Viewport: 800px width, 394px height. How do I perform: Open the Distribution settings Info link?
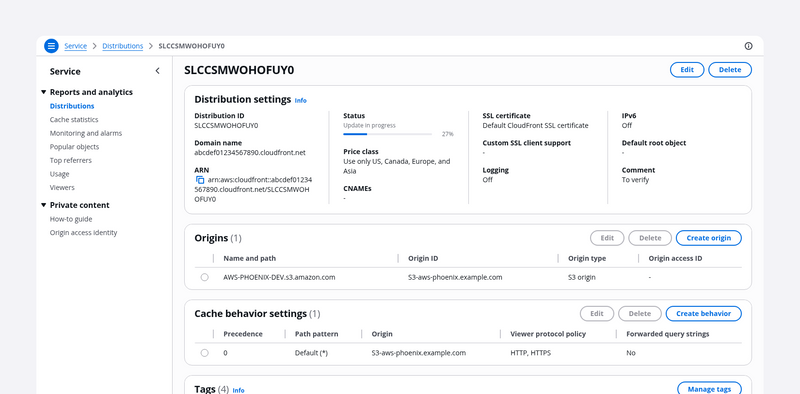(x=301, y=101)
